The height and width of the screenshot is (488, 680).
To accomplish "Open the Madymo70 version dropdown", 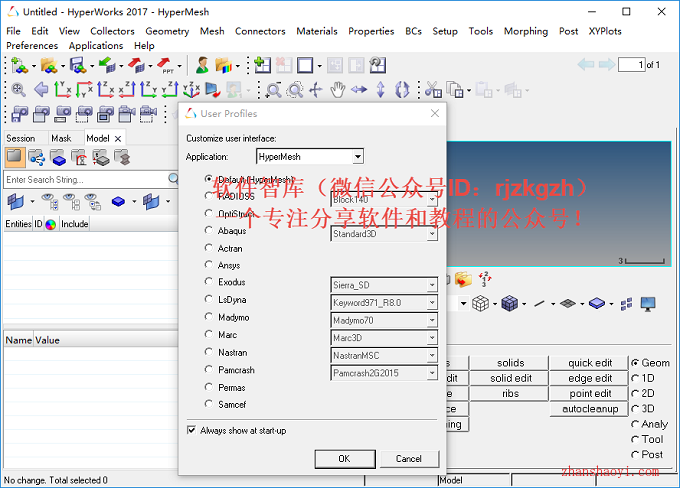I will [x=432, y=321].
